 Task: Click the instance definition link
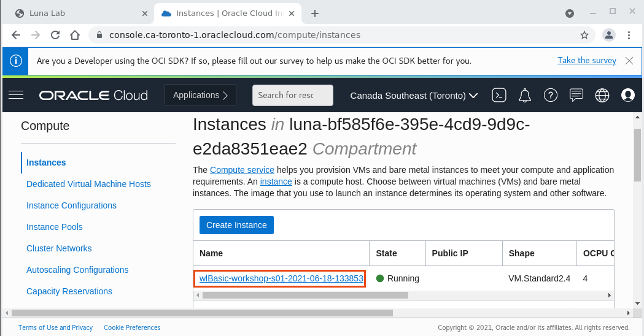[x=276, y=181]
